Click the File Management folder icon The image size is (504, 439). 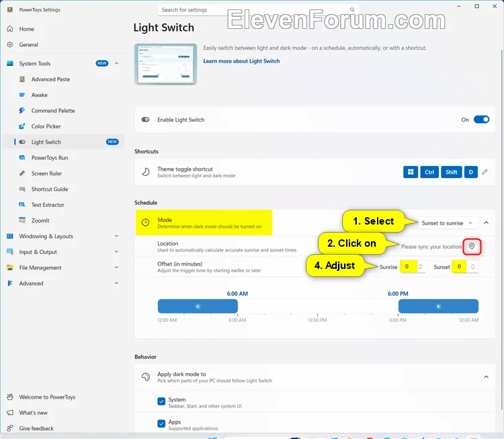(x=10, y=268)
